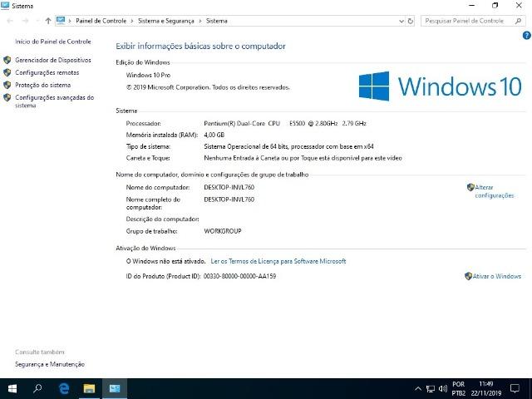Click the Forward navigation arrow
The image size is (532, 399).
25,21
